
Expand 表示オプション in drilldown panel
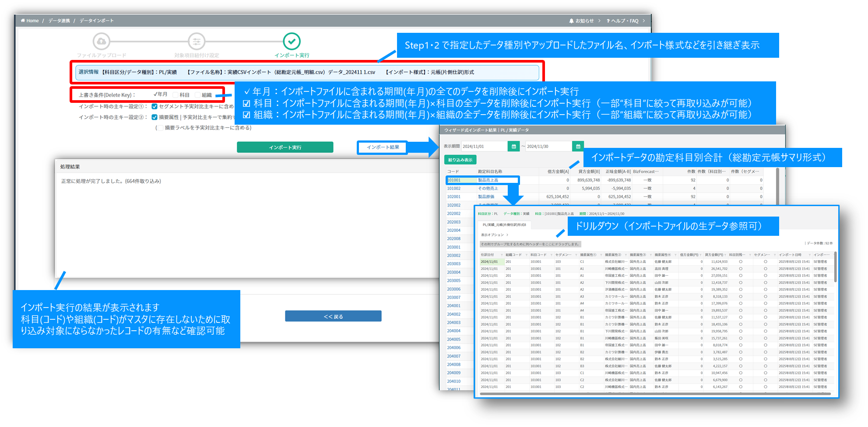494,235
